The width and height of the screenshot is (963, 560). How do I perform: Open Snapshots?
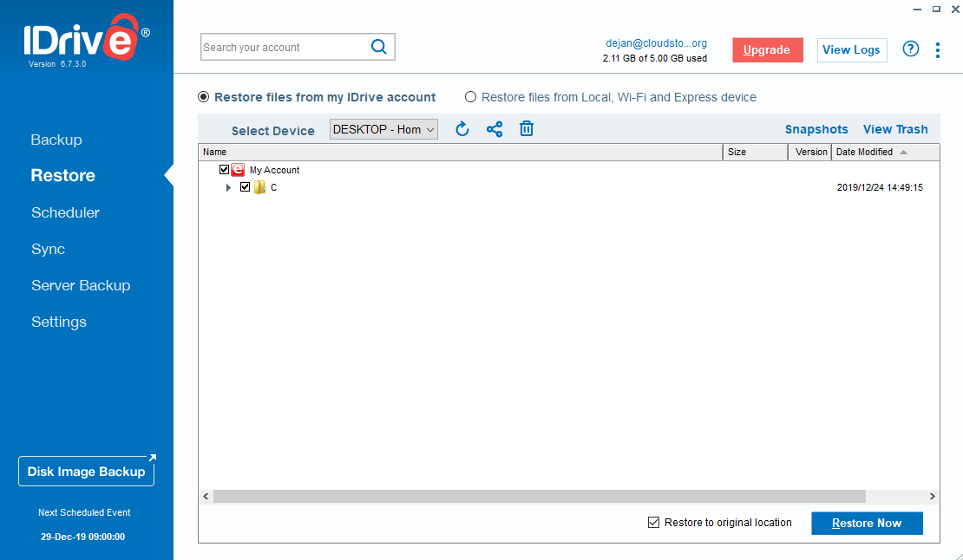(x=816, y=128)
